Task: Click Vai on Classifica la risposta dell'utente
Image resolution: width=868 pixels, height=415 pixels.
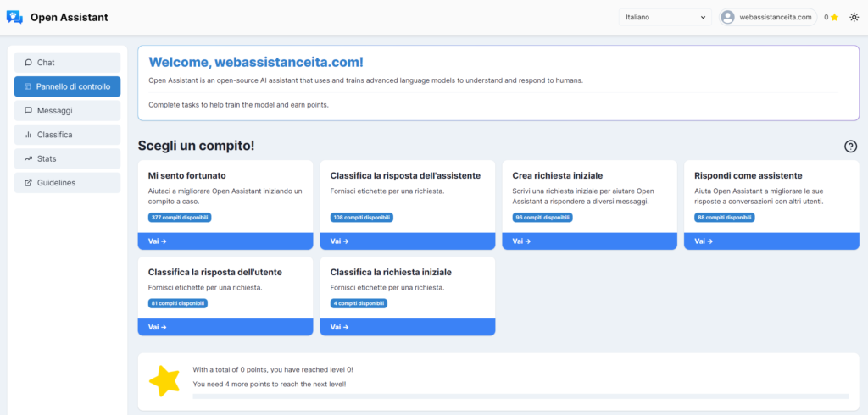Action: 225,327
